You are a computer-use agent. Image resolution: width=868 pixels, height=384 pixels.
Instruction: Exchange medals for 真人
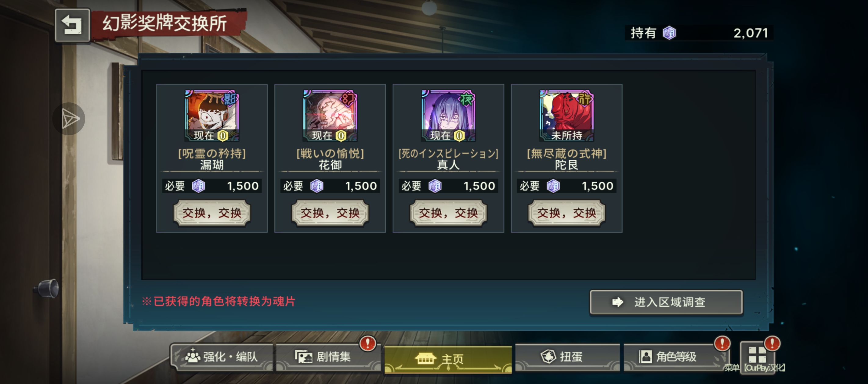448,213
